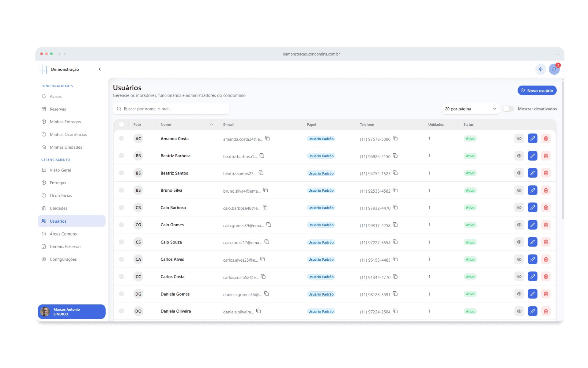
Task: Copy Caio Souza's email address
Action: pyautogui.click(x=267, y=242)
